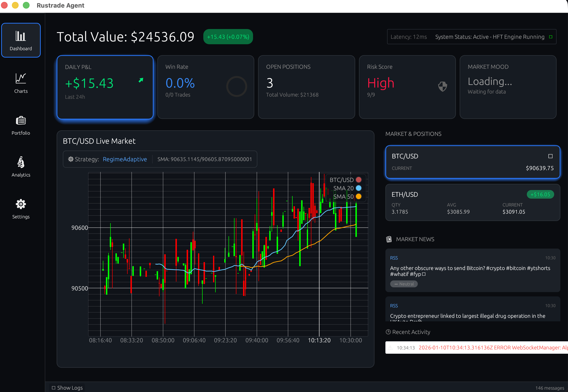Go to the Analytics page
Screen dimensions: 568x392
21,167
